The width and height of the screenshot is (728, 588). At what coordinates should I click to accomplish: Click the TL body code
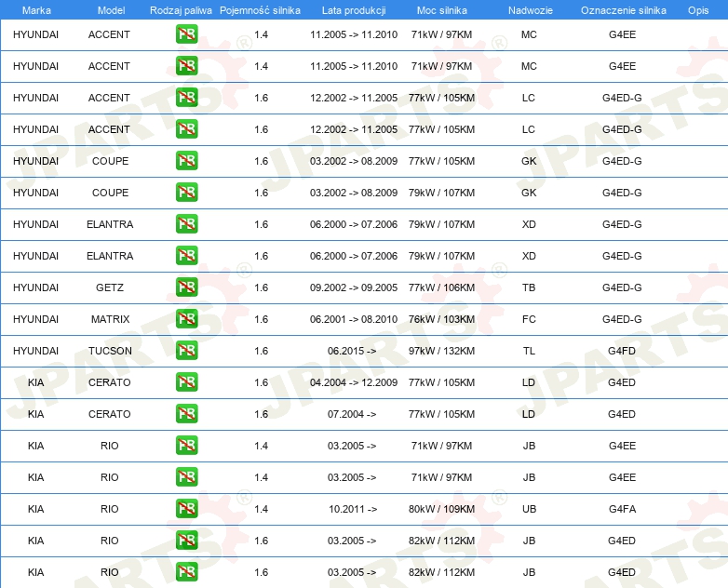point(529,351)
